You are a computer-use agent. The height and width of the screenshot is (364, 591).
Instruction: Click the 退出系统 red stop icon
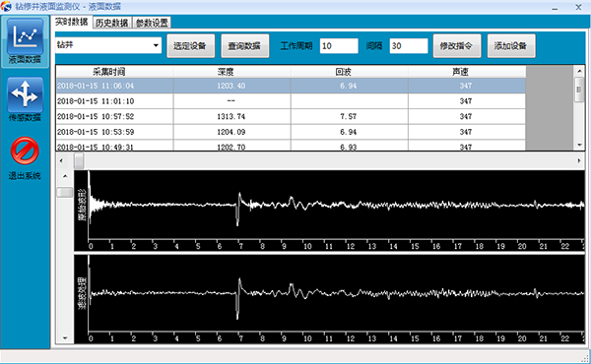click(x=25, y=151)
